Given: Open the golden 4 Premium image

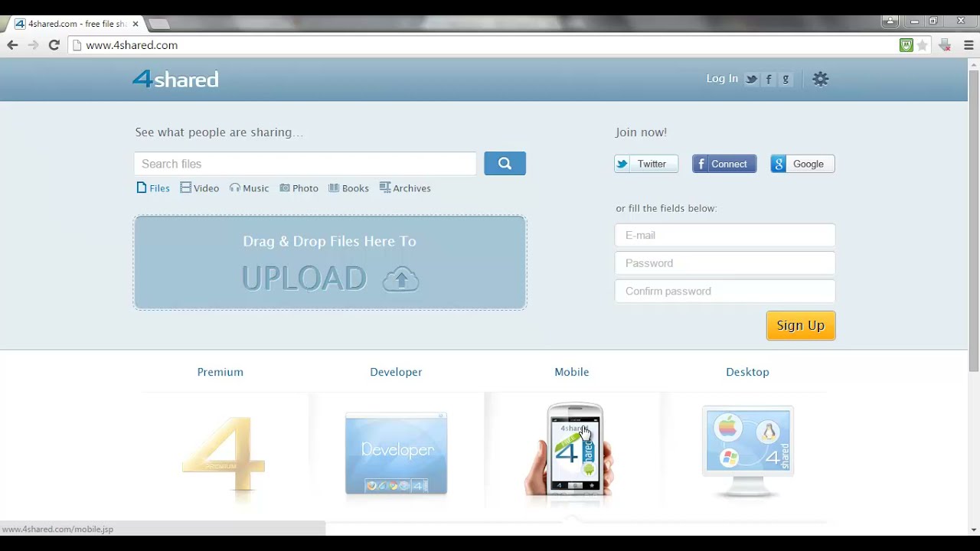Looking at the screenshot, I should [223, 455].
